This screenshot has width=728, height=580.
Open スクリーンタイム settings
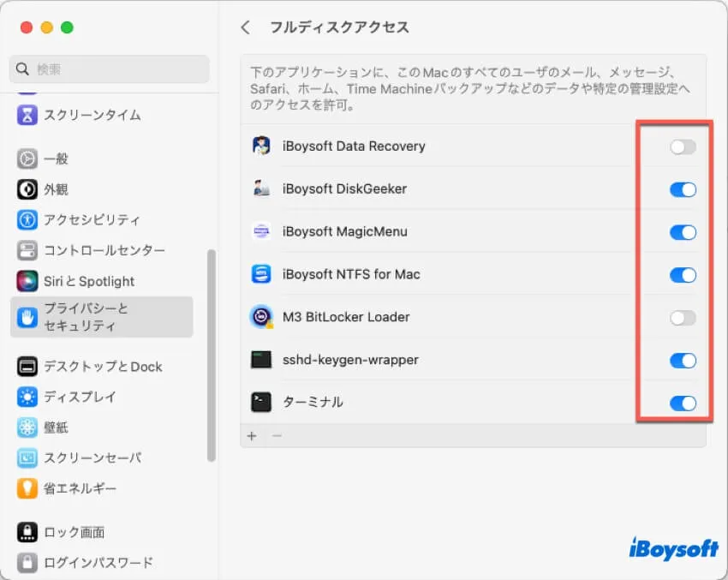coord(92,115)
